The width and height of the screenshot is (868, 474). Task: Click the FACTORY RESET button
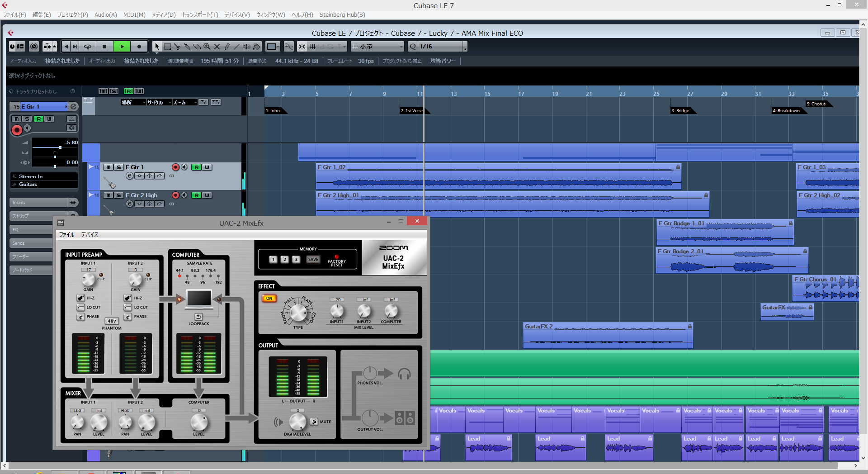pos(337,257)
